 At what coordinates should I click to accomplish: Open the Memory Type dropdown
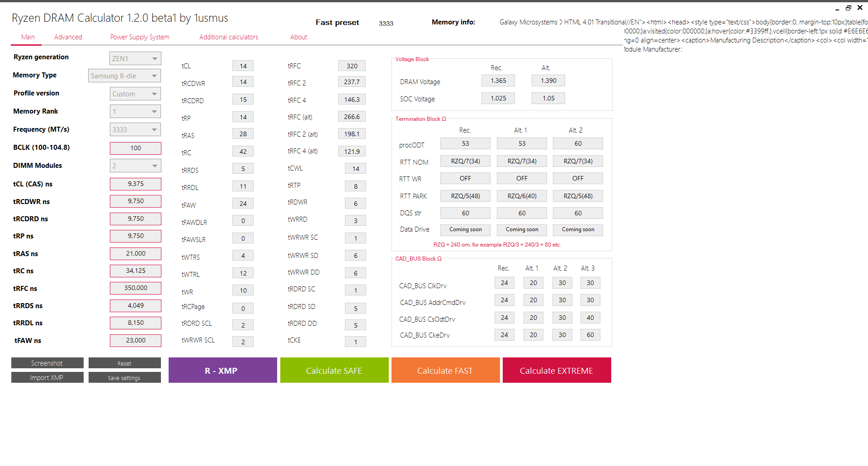pos(124,76)
